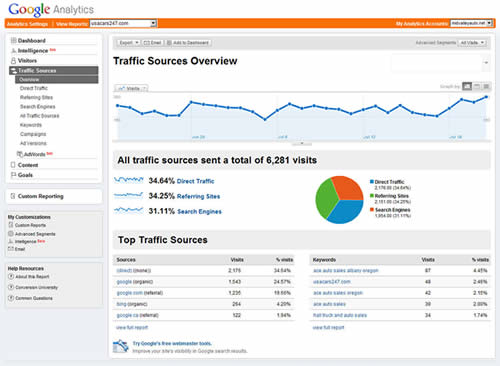
Task: Select Direct Traffic in the sidebar
Action: click(x=34, y=88)
